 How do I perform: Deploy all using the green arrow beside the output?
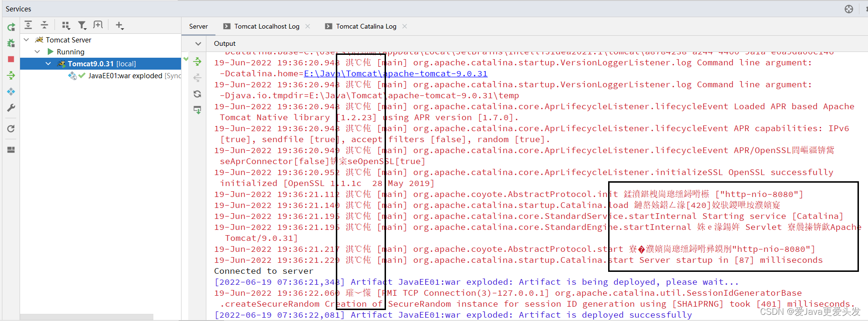197,62
